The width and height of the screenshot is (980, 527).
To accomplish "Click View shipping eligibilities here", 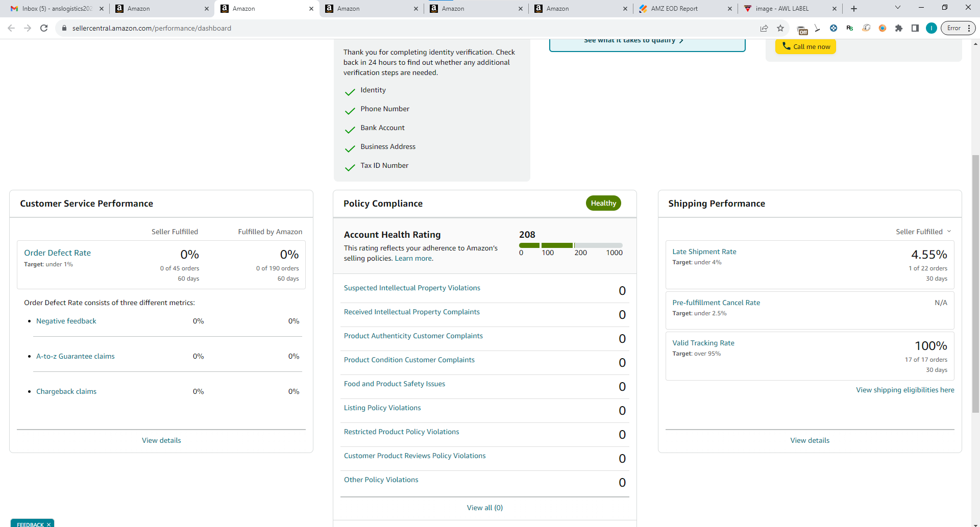I will (x=904, y=390).
